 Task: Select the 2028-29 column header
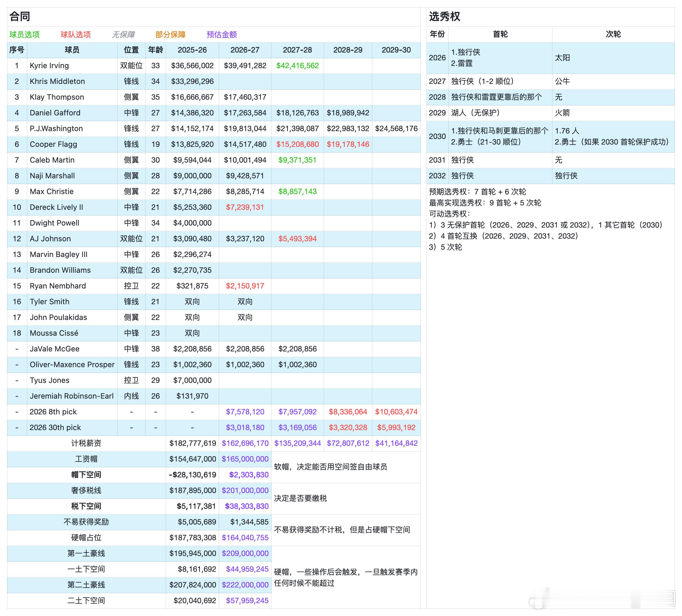[348, 50]
